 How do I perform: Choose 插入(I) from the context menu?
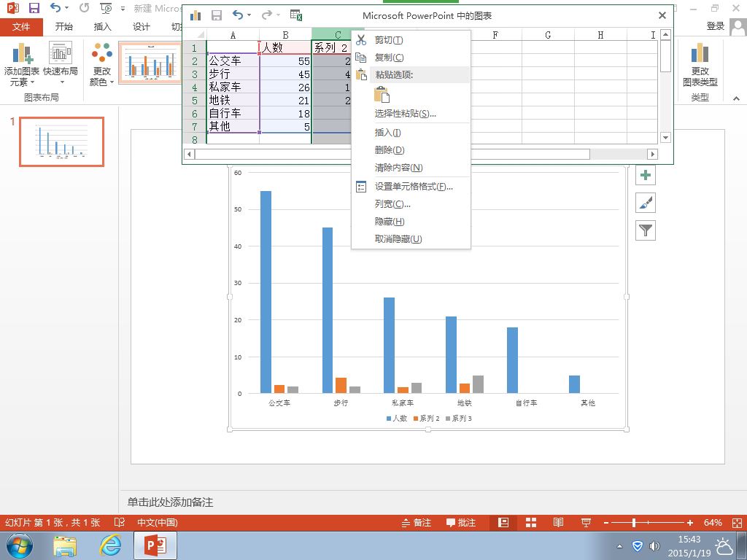click(411, 133)
